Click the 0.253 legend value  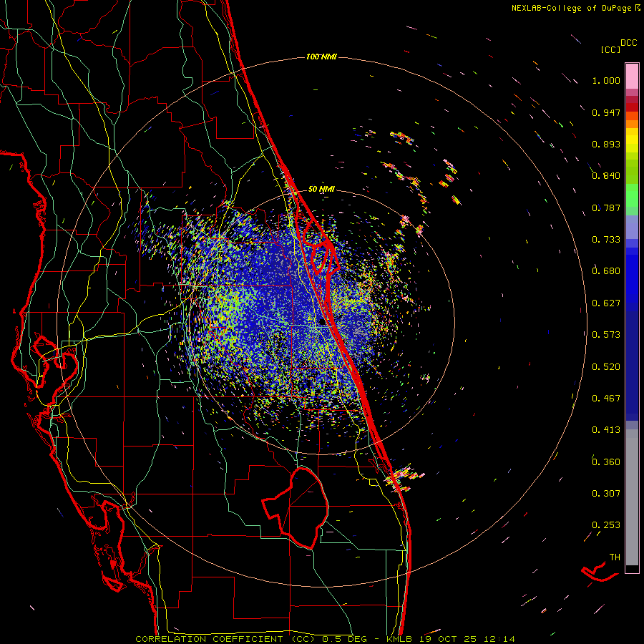[x=606, y=525]
